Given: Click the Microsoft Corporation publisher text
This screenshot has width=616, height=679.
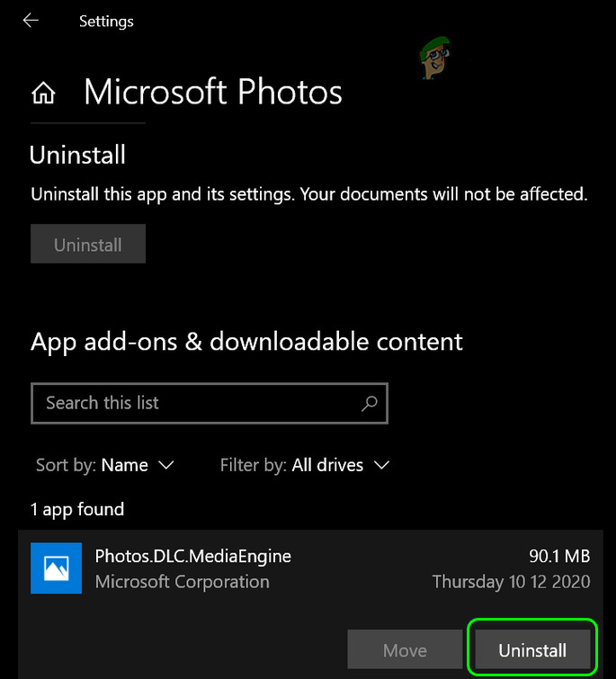Looking at the screenshot, I should (182, 581).
